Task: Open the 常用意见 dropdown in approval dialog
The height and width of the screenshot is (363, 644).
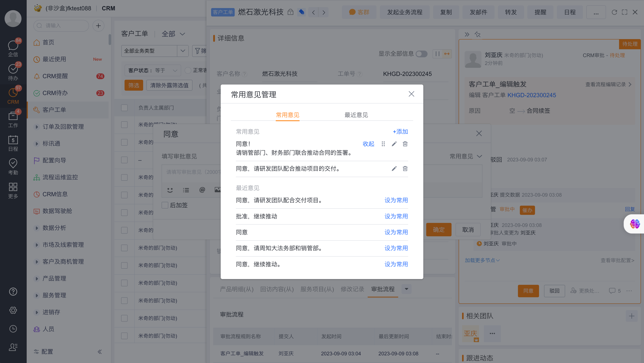Action: tap(466, 156)
